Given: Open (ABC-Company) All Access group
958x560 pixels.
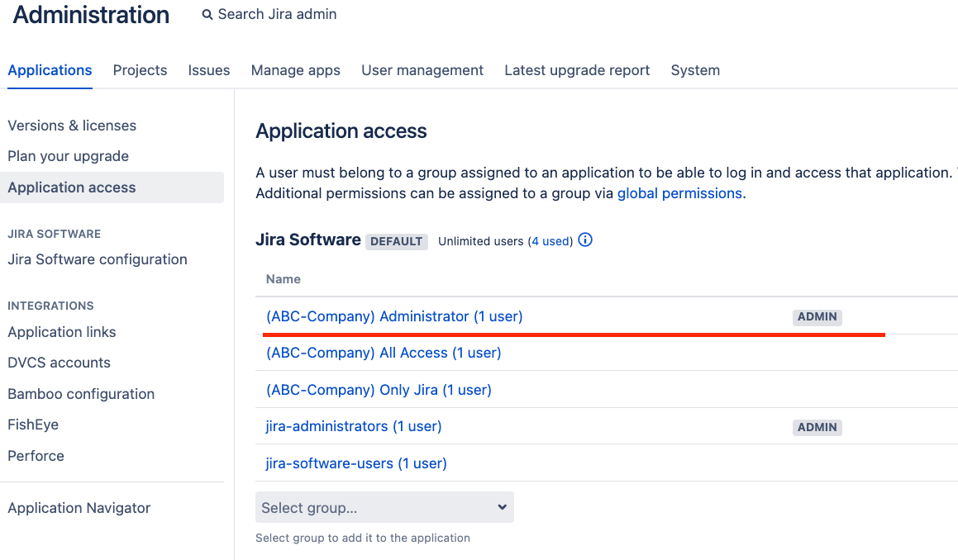Looking at the screenshot, I should [x=384, y=353].
